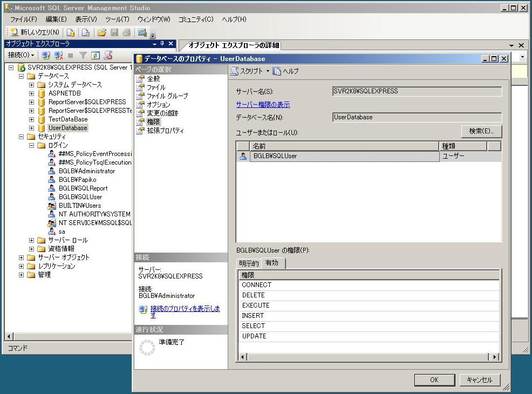Click the スクリプト button in dialog

pos(247,71)
